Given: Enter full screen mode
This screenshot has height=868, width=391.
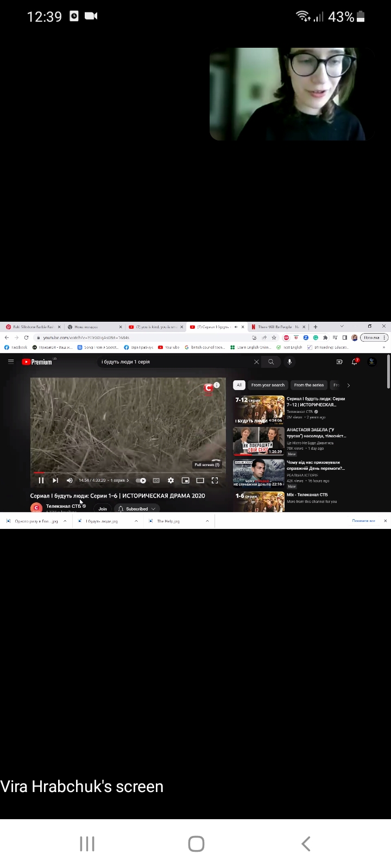Looking at the screenshot, I should pyautogui.click(x=215, y=480).
